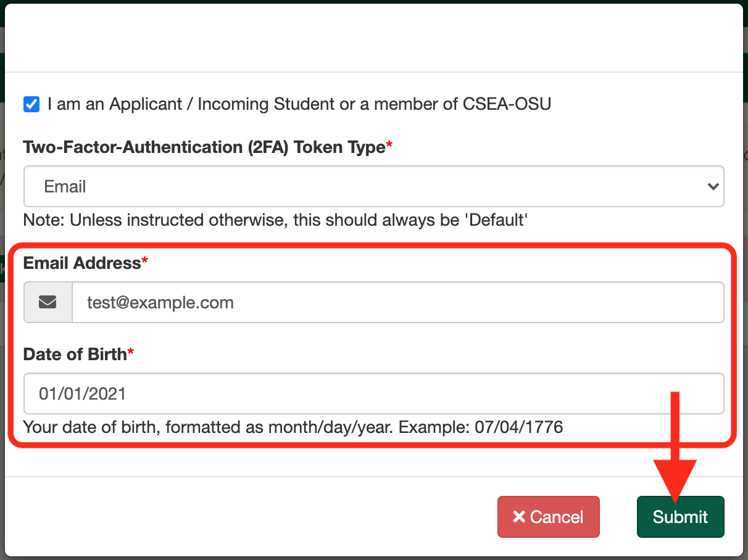Click the red asterisk next to Date of Birth
This screenshot has width=748, height=560.
click(131, 353)
